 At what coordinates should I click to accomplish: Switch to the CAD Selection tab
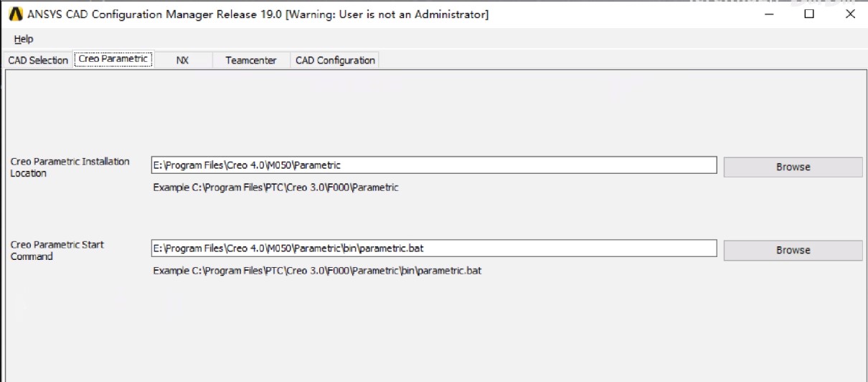38,60
